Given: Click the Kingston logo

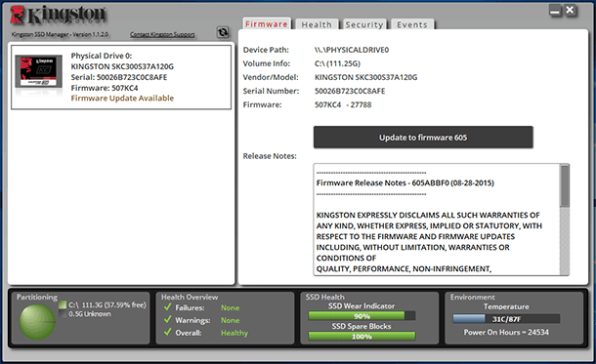Looking at the screenshot, I should tap(59, 16).
